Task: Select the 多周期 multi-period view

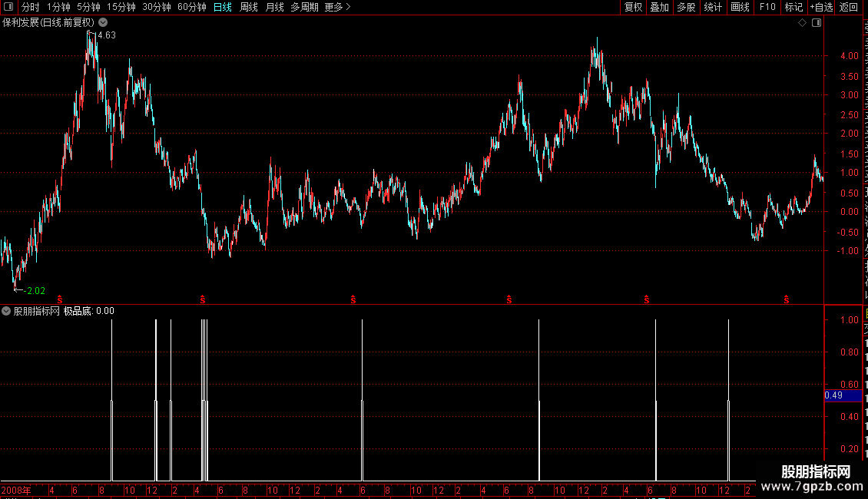Action: point(304,7)
